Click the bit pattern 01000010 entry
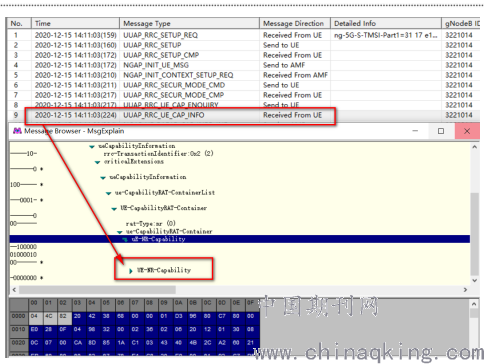 pyautogui.click(x=23, y=255)
